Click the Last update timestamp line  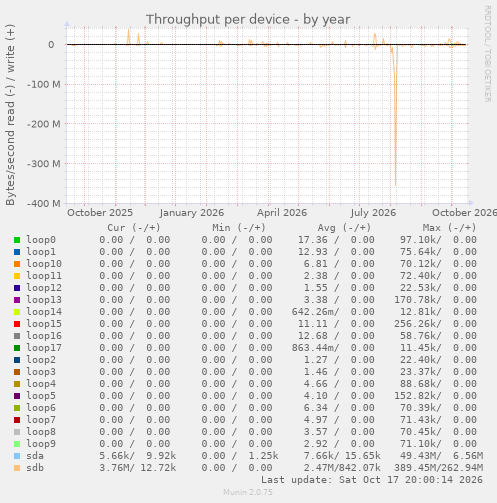(x=372, y=480)
